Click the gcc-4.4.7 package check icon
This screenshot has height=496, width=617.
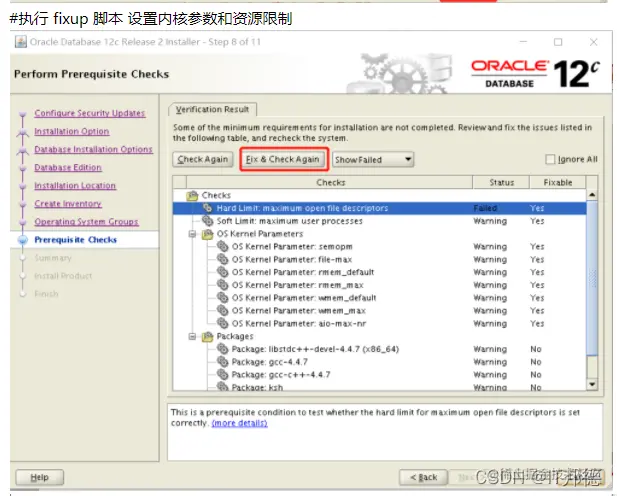223,362
